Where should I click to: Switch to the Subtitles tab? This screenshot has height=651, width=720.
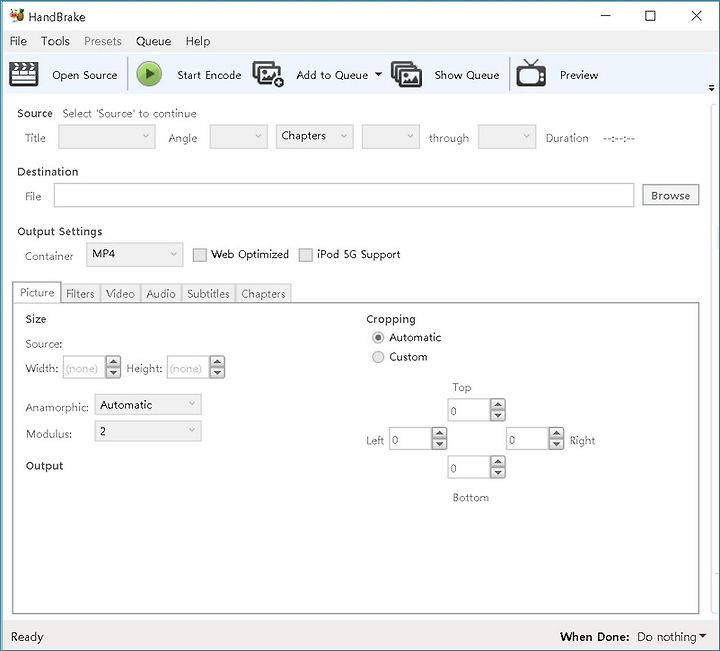[208, 293]
